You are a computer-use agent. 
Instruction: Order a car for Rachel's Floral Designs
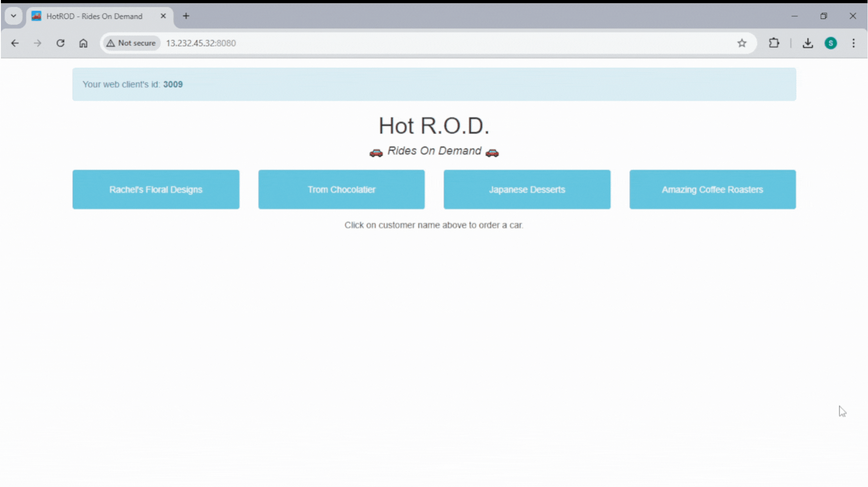point(155,189)
